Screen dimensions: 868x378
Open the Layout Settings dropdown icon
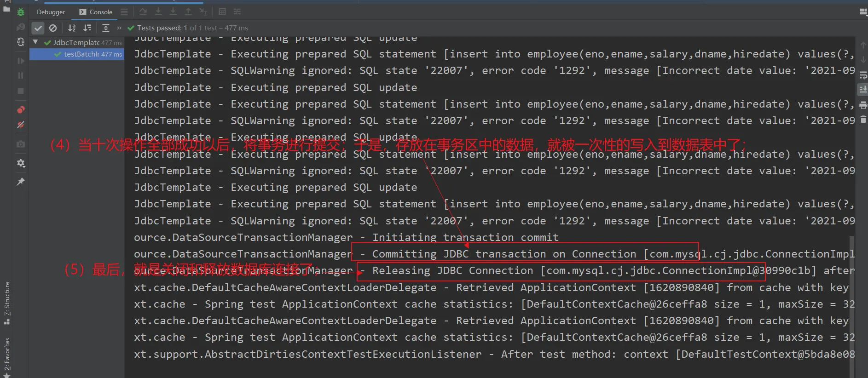click(863, 12)
